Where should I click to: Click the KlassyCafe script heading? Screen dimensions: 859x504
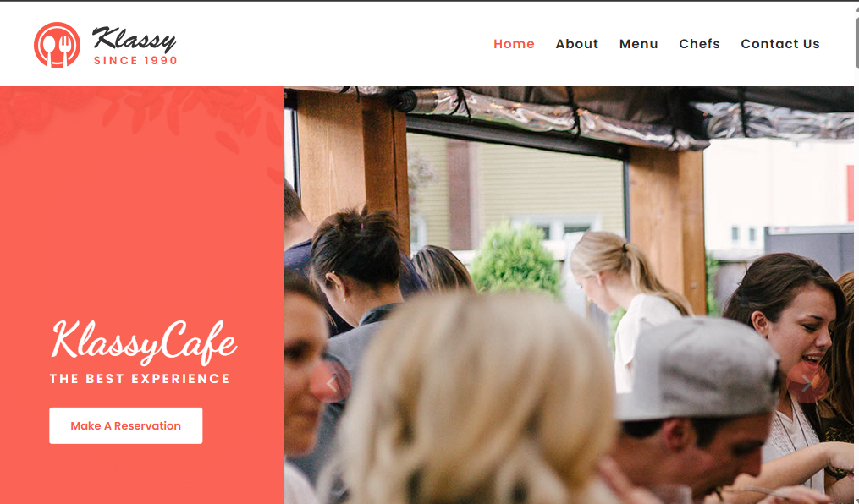point(144,342)
